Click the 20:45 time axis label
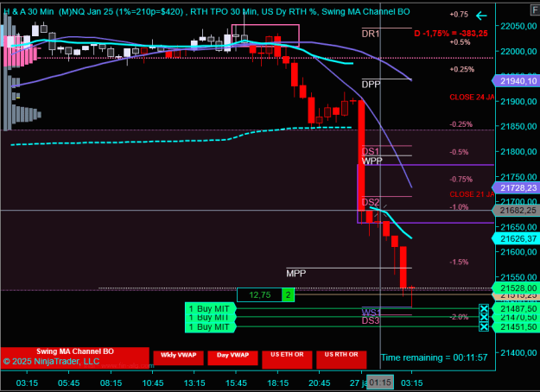Viewport: 540px width, 392px height. 319,383
